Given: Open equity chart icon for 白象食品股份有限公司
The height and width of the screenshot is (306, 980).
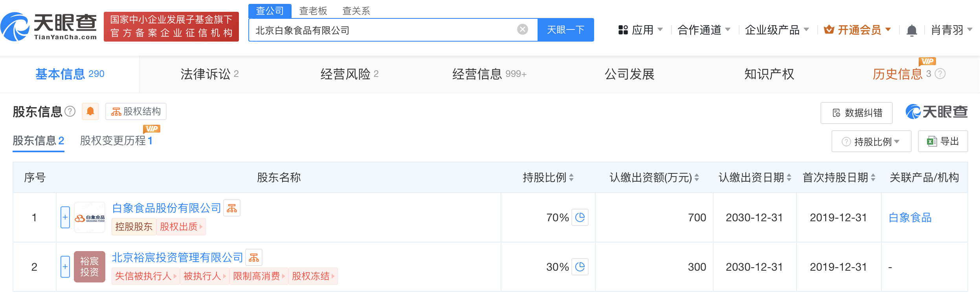Looking at the screenshot, I should tap(232, 208).
